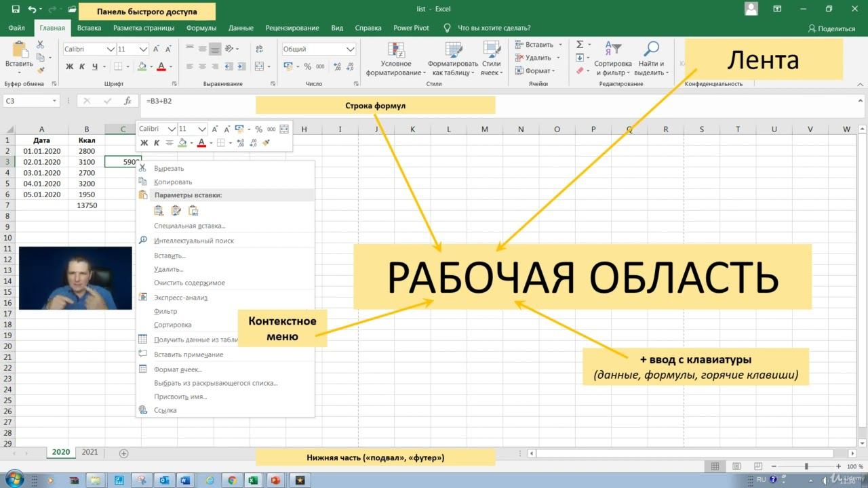The image size is (868, 488).
Task: Open the number format dropdown showing Общий
Action: pyautogui.click(x=351, y=49)
